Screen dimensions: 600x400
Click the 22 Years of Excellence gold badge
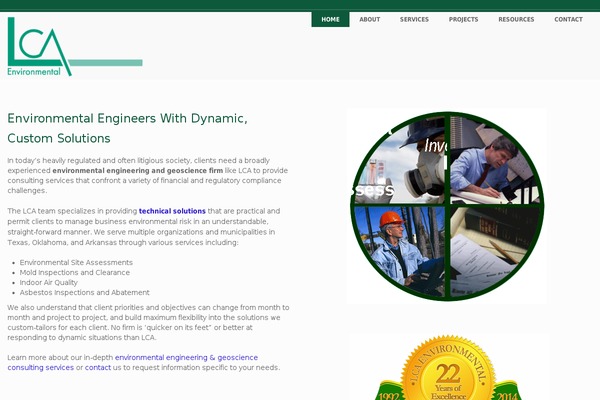coord(448,368)
